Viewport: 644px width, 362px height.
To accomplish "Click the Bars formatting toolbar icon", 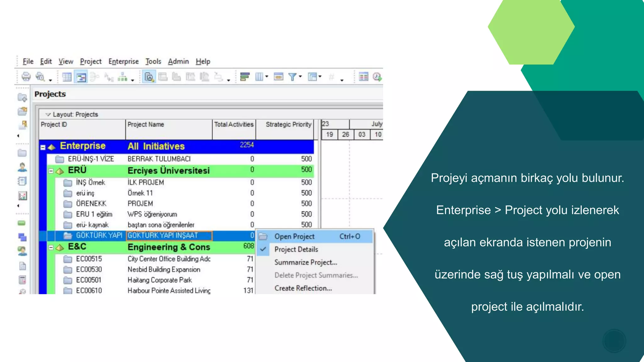I will tap(245, 77).
